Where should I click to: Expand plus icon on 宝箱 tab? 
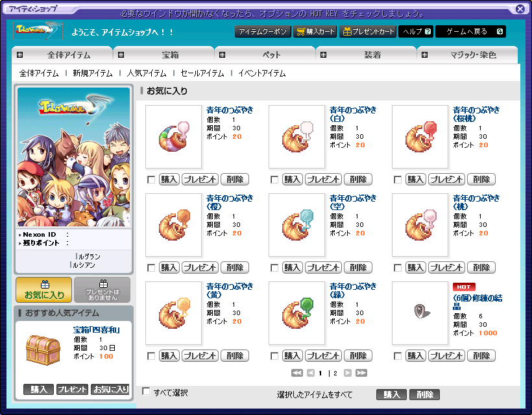click(x=121, y=55)
